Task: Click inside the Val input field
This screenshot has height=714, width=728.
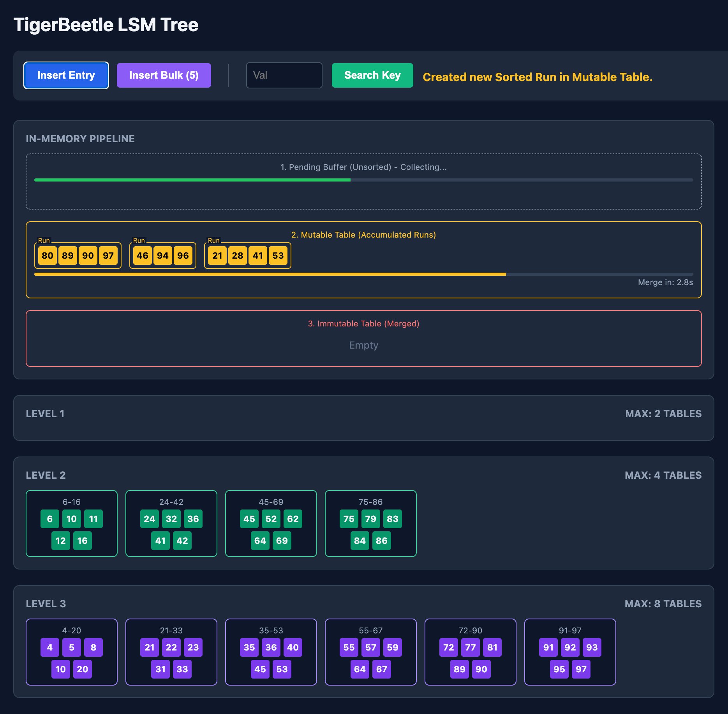Action: [284, 75]
